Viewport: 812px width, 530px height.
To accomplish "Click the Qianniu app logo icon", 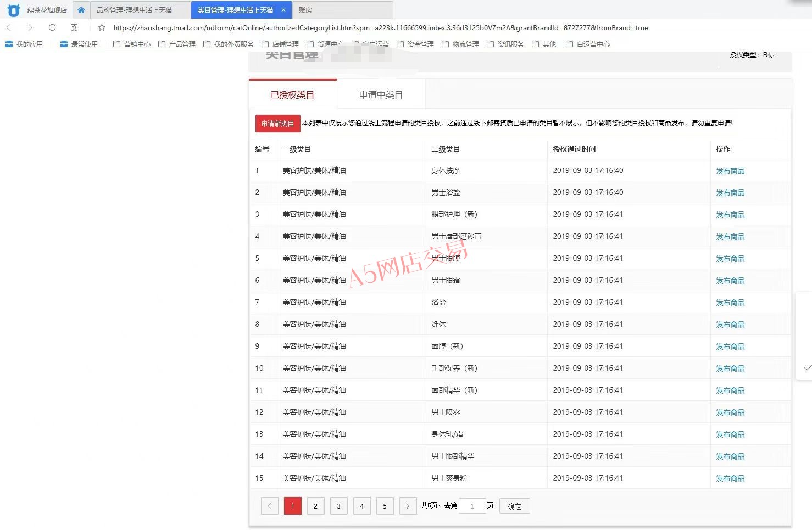I will click(x=13, y=10).
